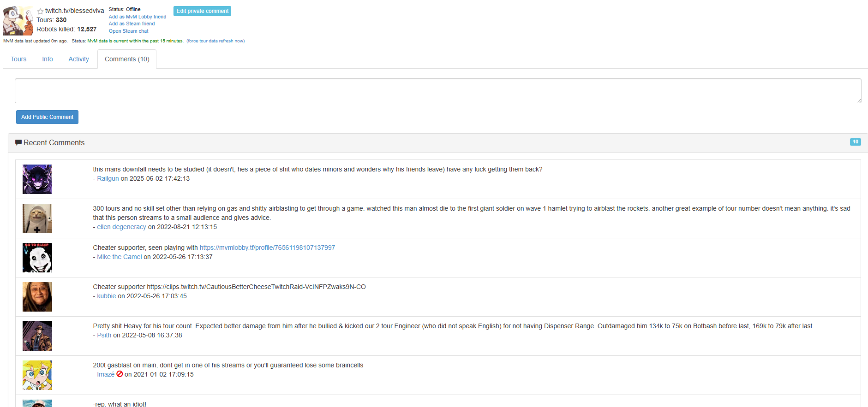
Task: Click Railgun's purple avatar thumbnail
Action: (x=37, y=179)
